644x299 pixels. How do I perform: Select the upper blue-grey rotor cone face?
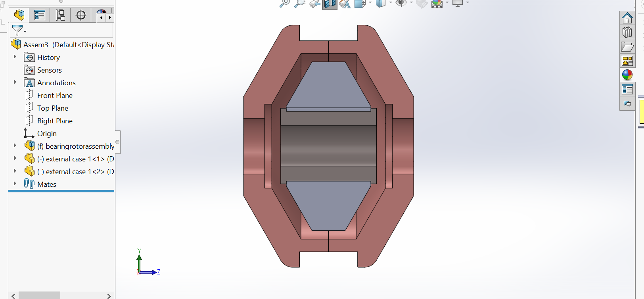(328, 84)
